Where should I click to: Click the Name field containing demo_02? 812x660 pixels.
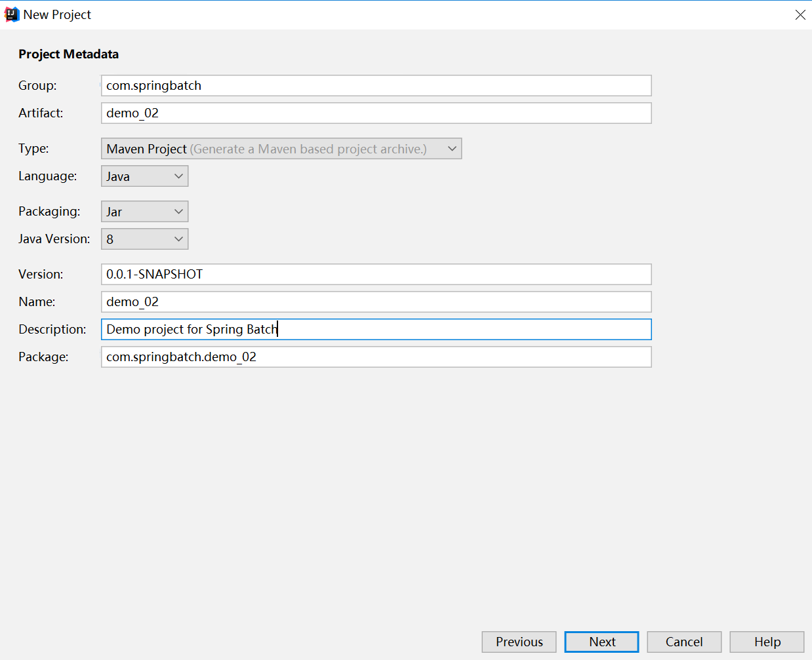click(x=376, y=302)
